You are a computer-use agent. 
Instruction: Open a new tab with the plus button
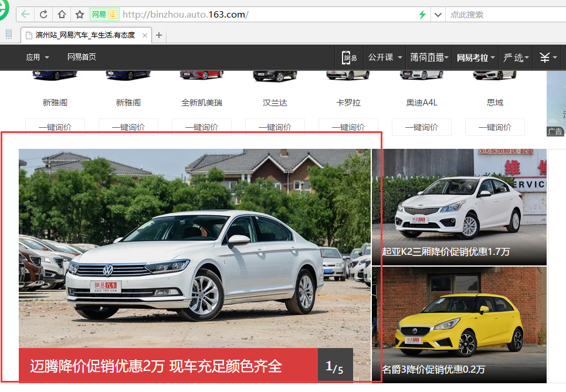tap(159, 35)
